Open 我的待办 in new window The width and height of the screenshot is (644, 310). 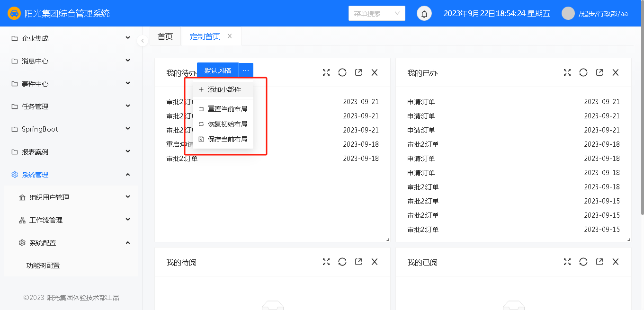(x=358, y=72)
